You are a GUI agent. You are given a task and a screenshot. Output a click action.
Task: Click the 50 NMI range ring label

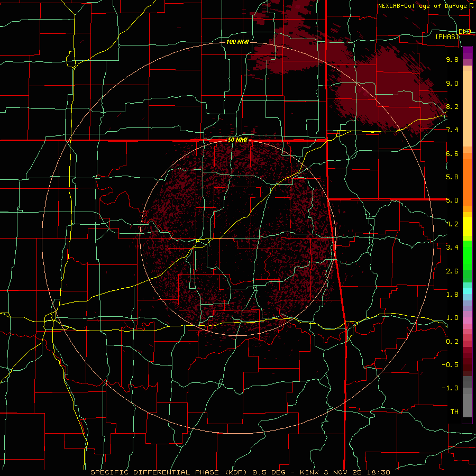[x=237, y=140]
